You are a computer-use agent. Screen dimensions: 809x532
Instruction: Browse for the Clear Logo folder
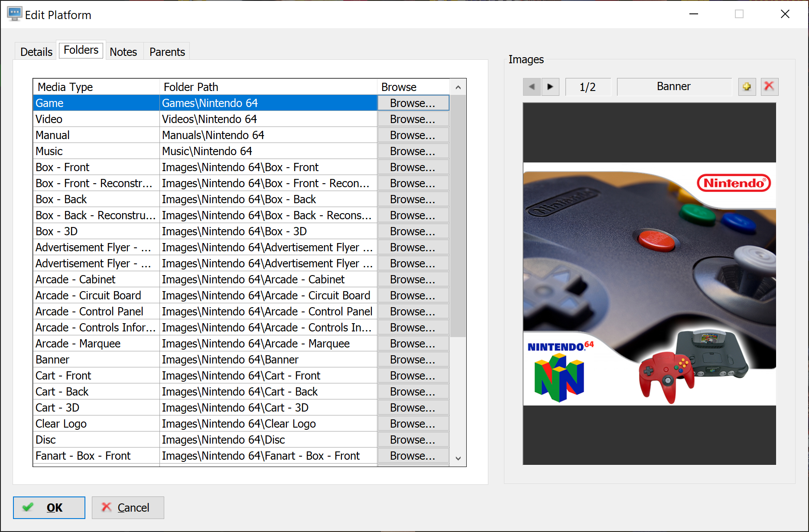[413, 424]
